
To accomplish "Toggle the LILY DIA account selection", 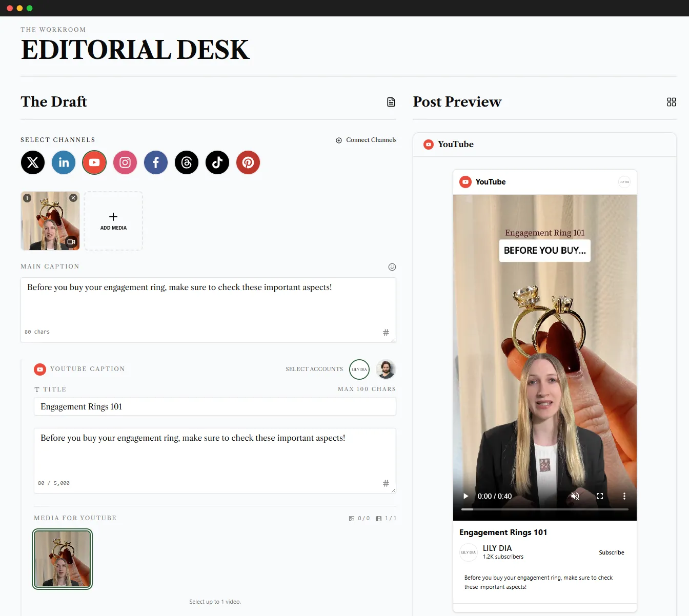I will [359, 369].
